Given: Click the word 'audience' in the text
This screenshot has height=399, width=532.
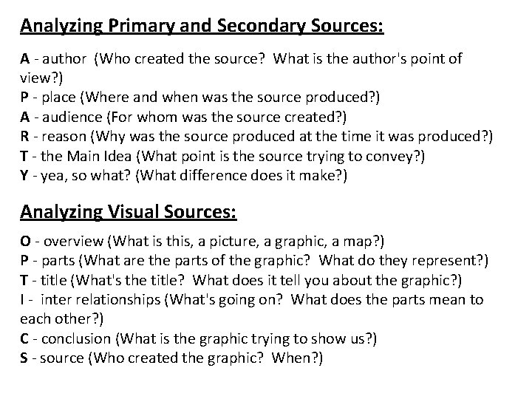Looking at the screenshot, I should point(72,117).
